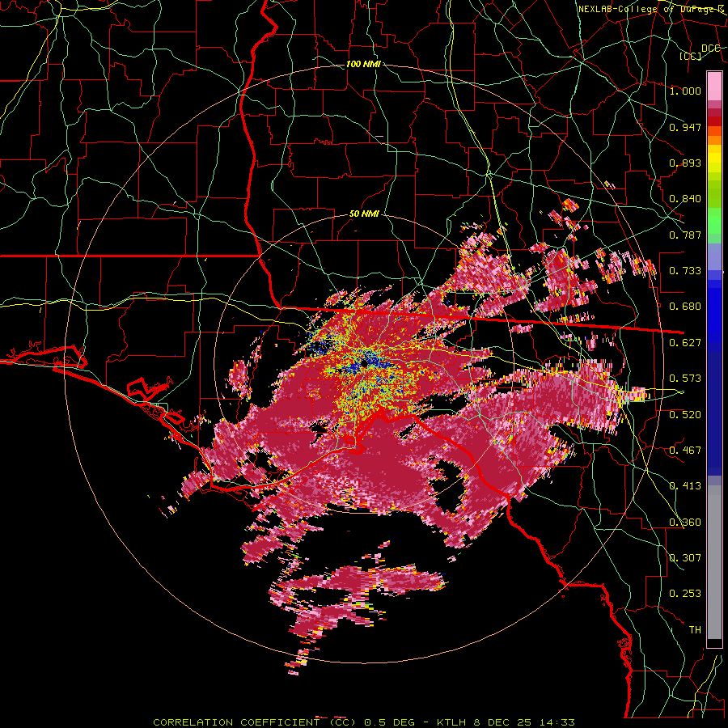Click the 0.733 scale label
The height and width of the screenshot is (728, 728).
[x=685, y=271]
